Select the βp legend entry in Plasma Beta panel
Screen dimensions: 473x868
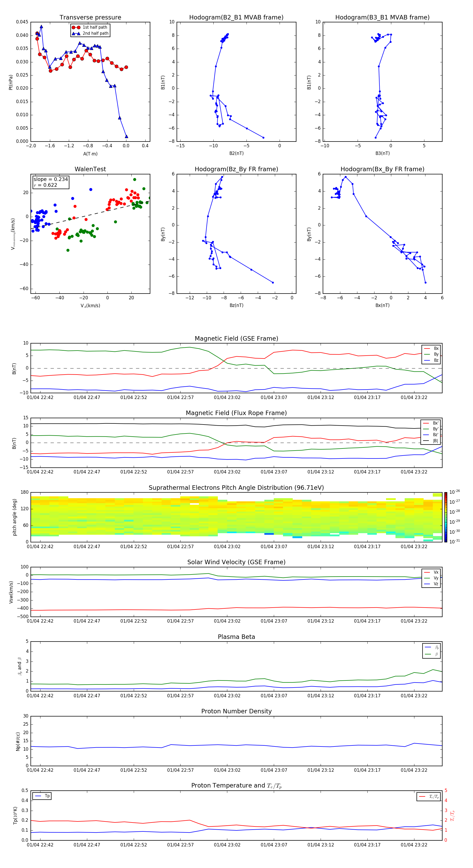pos(431,647)
